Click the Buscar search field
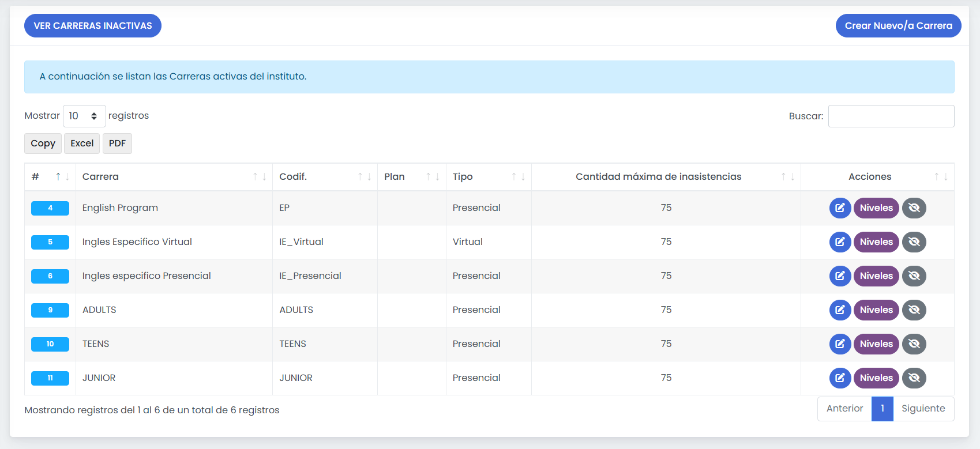 tap(891, 116)
